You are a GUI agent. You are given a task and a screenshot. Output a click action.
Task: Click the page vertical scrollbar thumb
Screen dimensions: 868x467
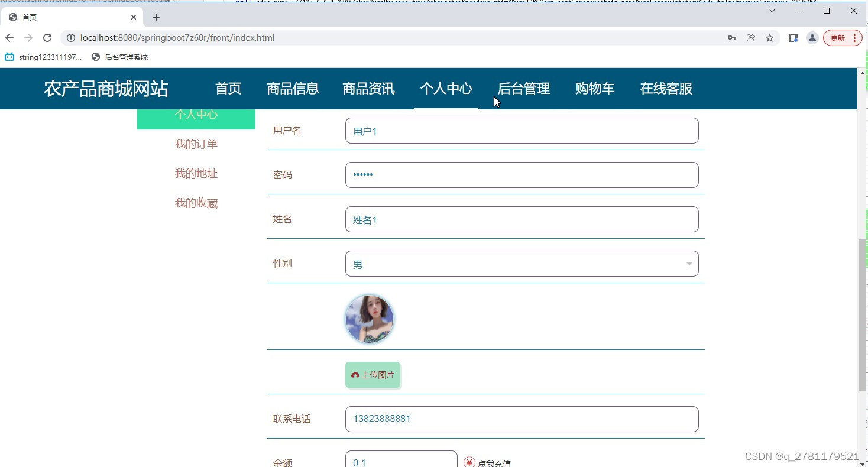click(x=862, y=315)
